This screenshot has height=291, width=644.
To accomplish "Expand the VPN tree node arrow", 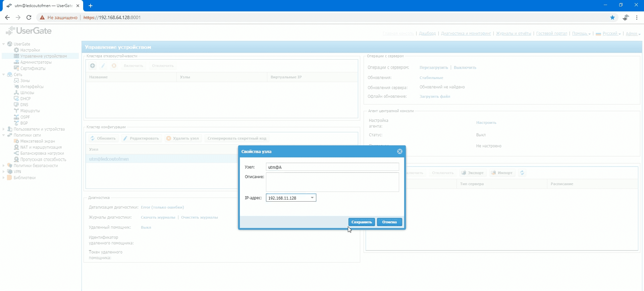I will [x=4, y=172].
